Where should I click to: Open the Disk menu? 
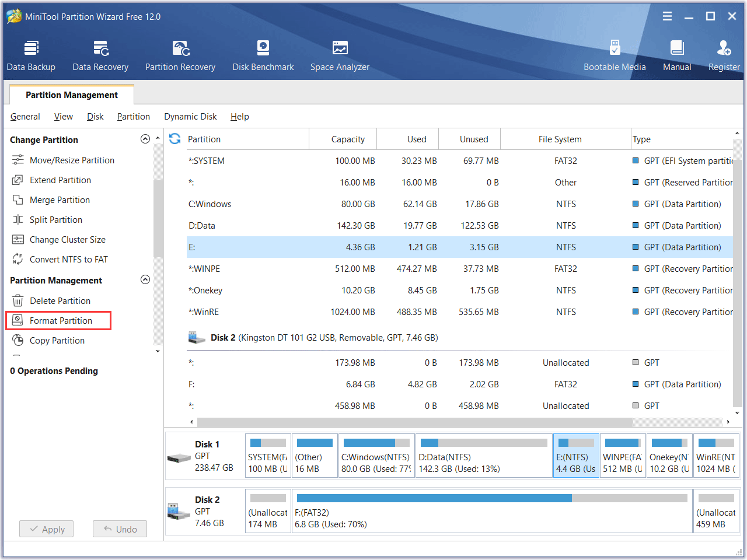pyautogui.click(x=95, y=117)
